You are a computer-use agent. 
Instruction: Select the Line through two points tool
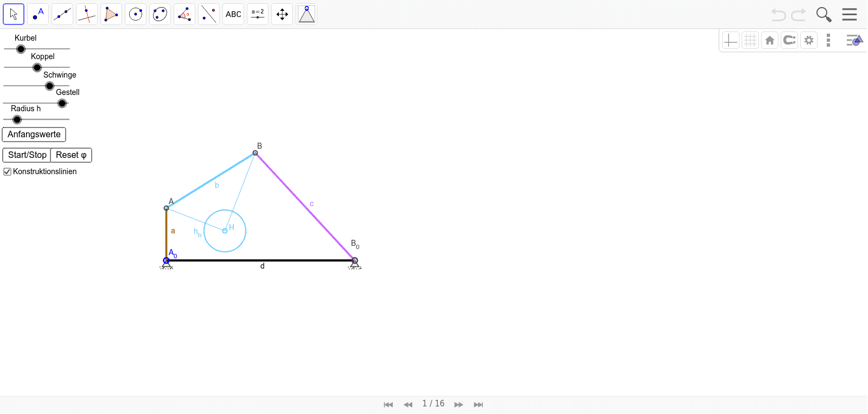pyautogui.click(x=62, y=14)
